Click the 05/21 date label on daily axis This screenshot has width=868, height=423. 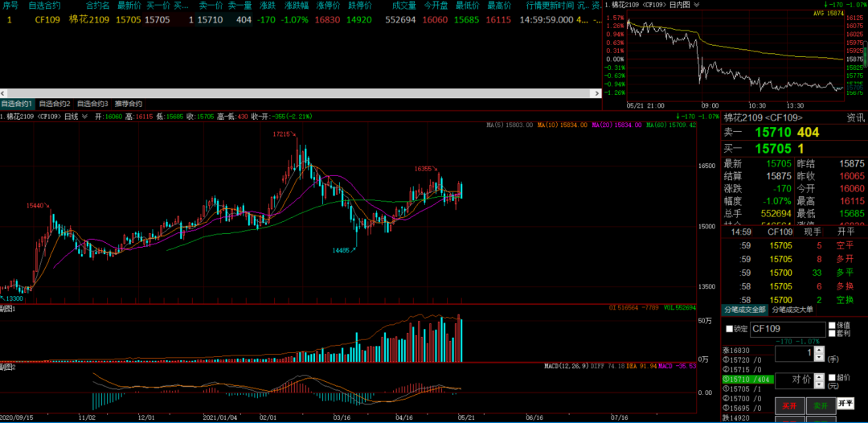click(465, 417)
